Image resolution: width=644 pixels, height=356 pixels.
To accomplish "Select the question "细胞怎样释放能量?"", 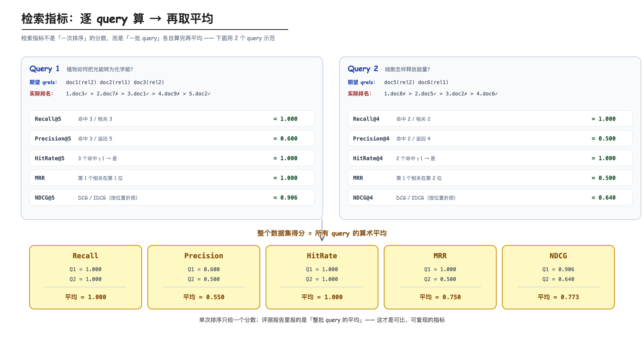I will [x=408, y=69].
